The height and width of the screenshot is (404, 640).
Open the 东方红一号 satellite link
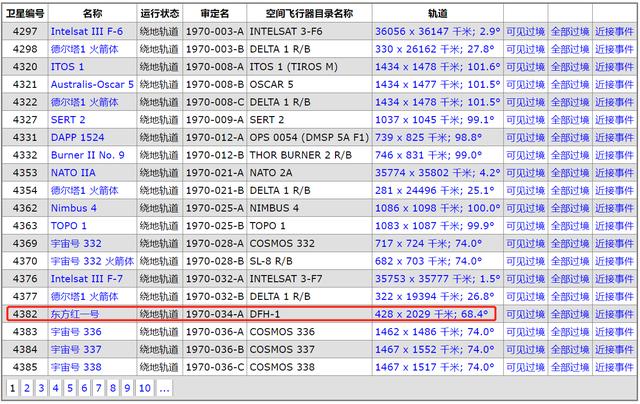click(75, 314)
